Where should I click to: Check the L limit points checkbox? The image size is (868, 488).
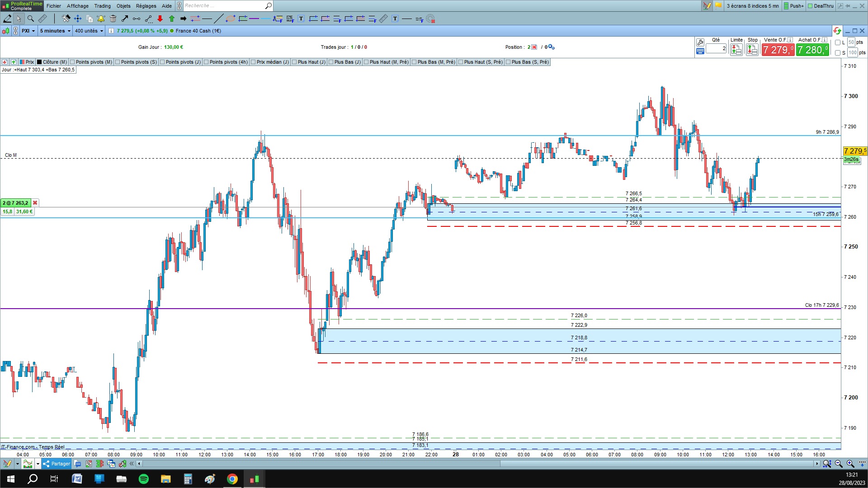click(838, 42)
